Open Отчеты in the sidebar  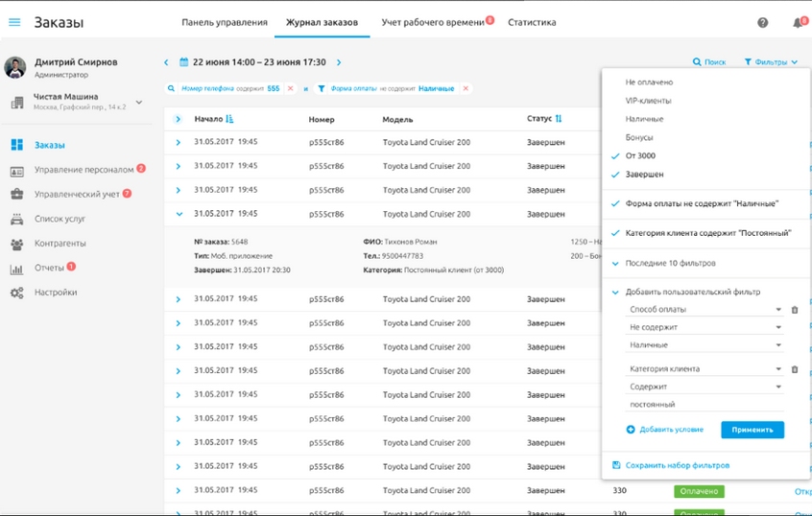[49, 268]
